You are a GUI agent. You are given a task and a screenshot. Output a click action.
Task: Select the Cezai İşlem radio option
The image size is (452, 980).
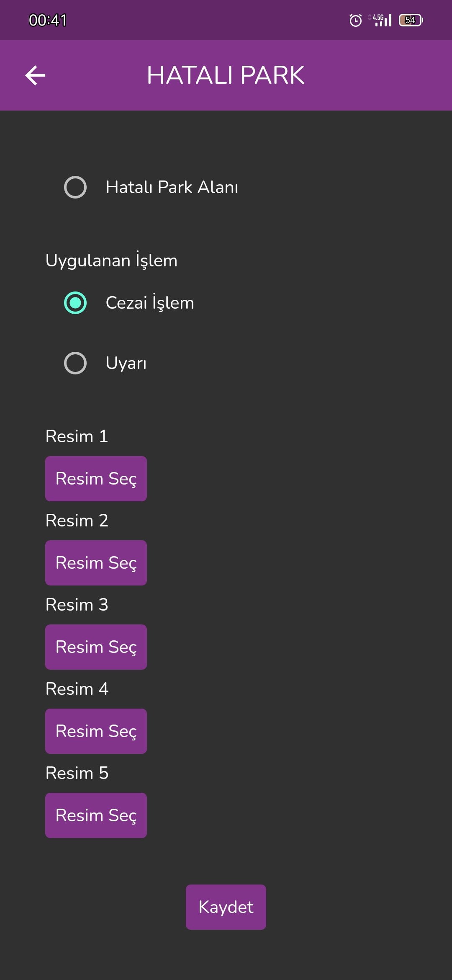click(x=75, y=303)
